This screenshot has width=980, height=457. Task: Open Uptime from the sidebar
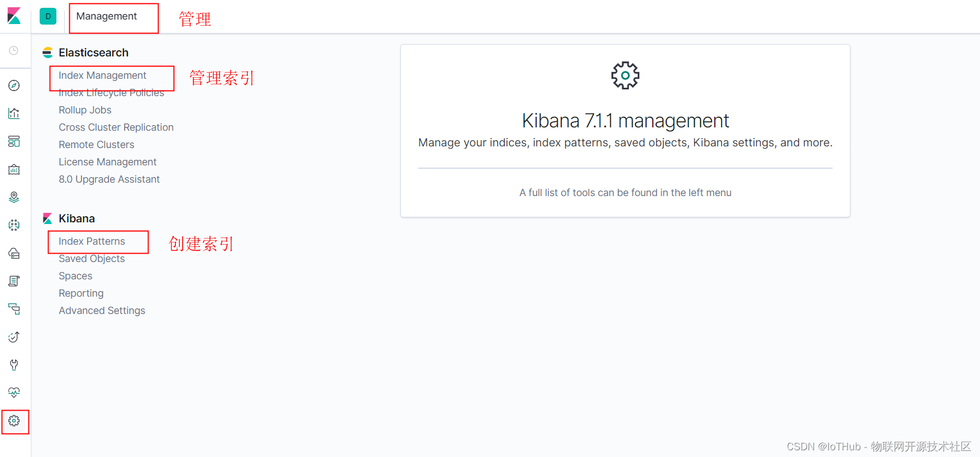(x=14, y=337)
